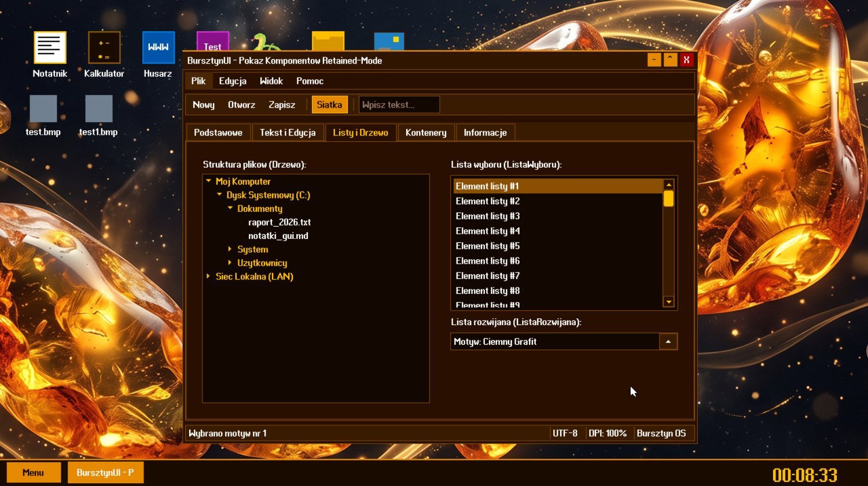The image size is (868, 486).
Task: Switch to the Kontenery tab
Action: pyautogui.click(x=426, y=132)
